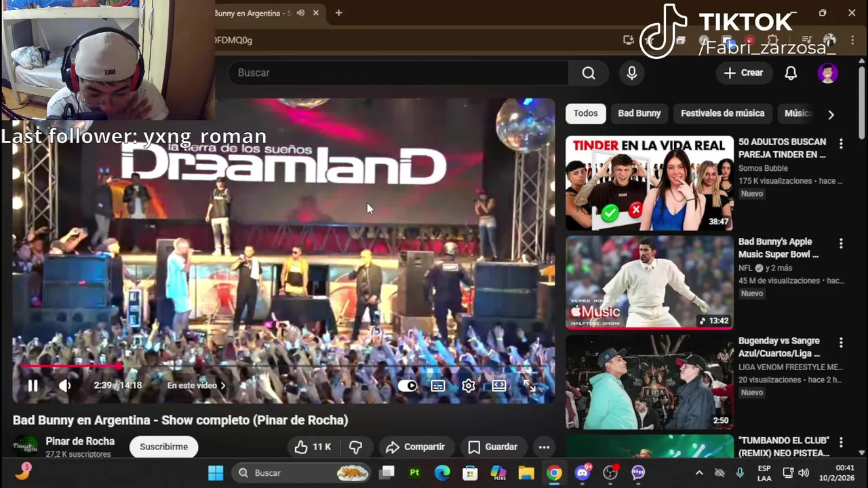Open options for Bugenday vs Sangre video
This screenshot has height=488, width=868.
[841, 342]
